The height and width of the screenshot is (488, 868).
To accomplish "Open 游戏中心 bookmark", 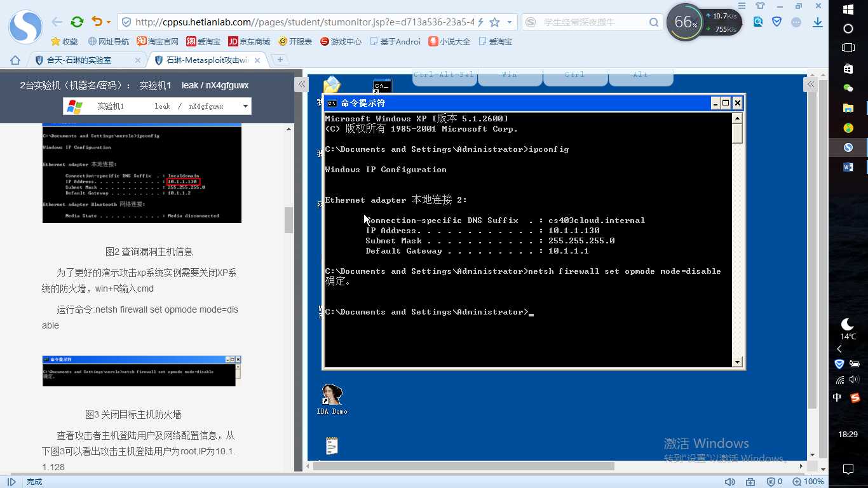I will click(341, 41).
